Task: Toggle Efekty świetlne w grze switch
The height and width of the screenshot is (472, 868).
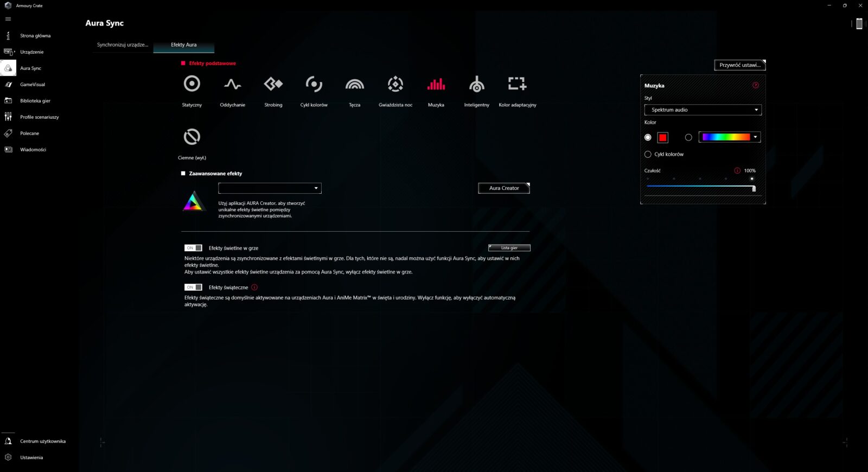Action: [x=193, y=248]
